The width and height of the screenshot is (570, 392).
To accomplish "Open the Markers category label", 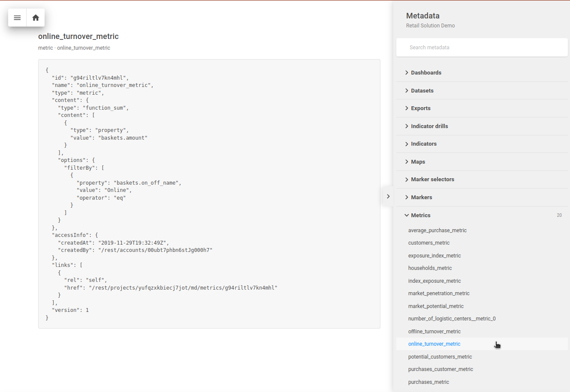I will 422,197.
